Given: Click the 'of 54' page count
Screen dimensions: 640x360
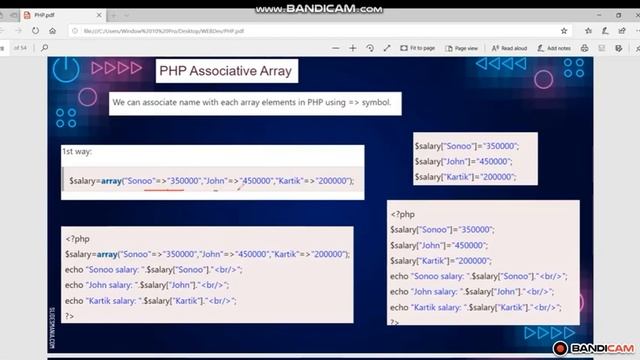Looking at the screenshot, I should (20, 48).
